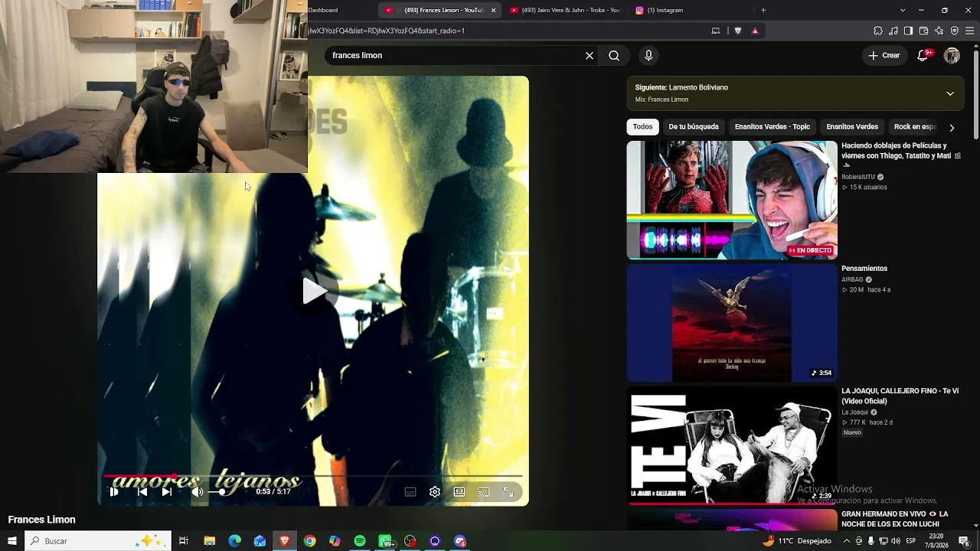Open the video player settings gear
980x551 pixels.
[435, 492]
